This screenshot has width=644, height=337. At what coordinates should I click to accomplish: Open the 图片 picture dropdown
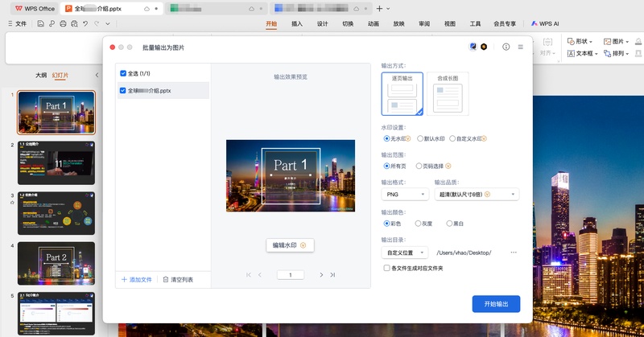tap(616, 42)
